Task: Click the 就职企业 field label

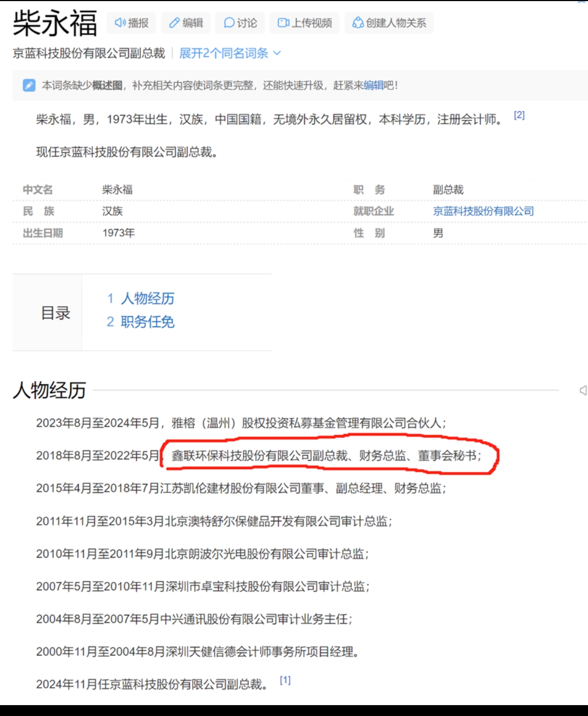Action: point(373,211)
